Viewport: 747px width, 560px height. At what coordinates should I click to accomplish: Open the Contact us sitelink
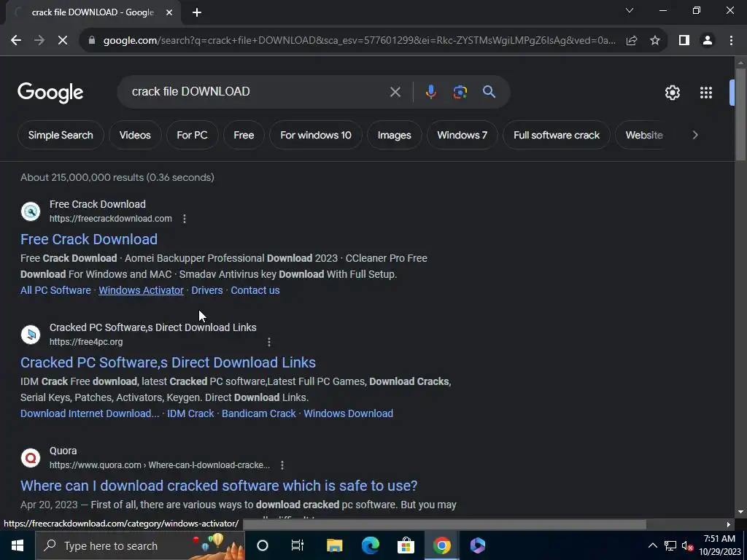[x=255, y=290]
